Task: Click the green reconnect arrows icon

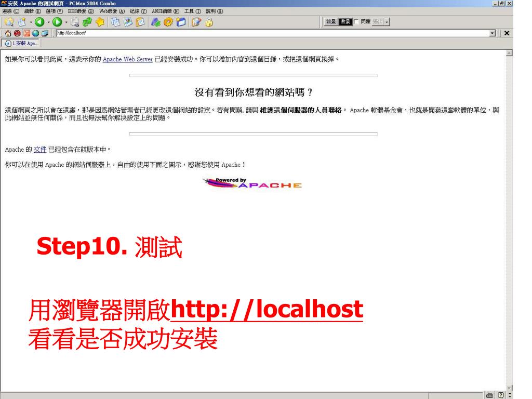Action: (x=87, y=22)
